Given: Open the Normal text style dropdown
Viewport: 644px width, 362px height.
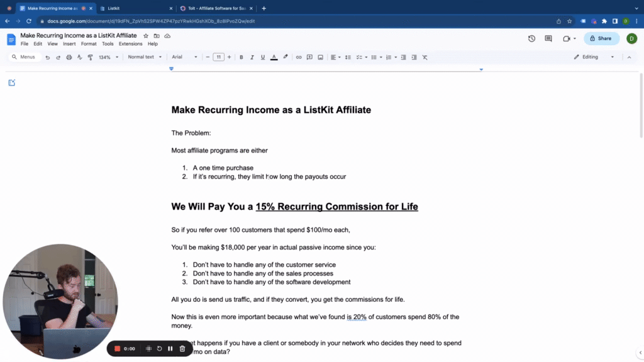Looking at the screenshot, I should [145, 57].
